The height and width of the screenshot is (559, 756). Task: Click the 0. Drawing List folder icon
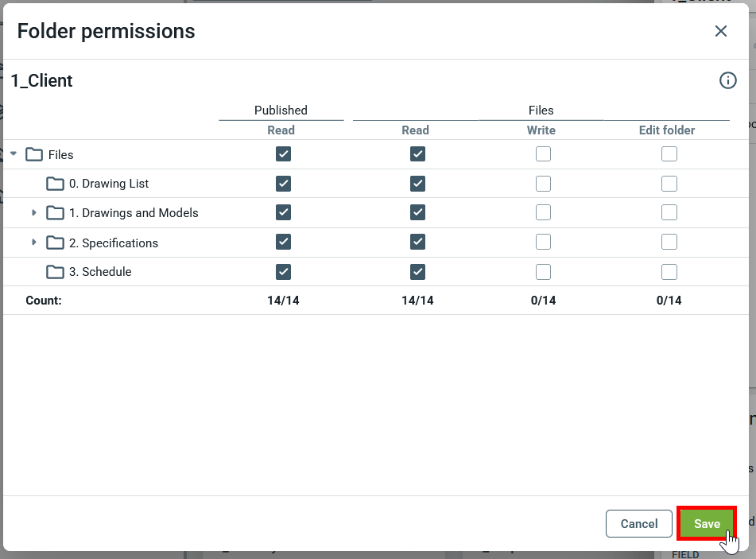[55, 184]
